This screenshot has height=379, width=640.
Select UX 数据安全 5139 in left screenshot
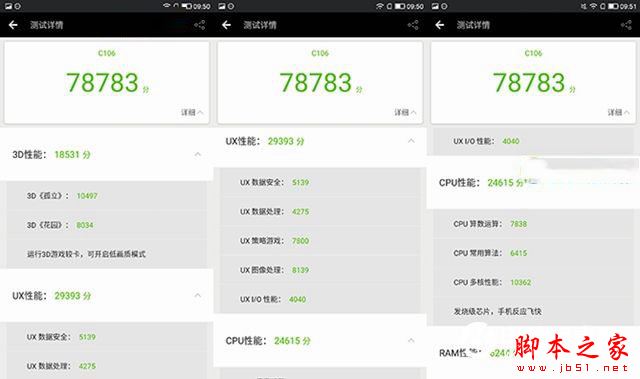pos(107,337)
